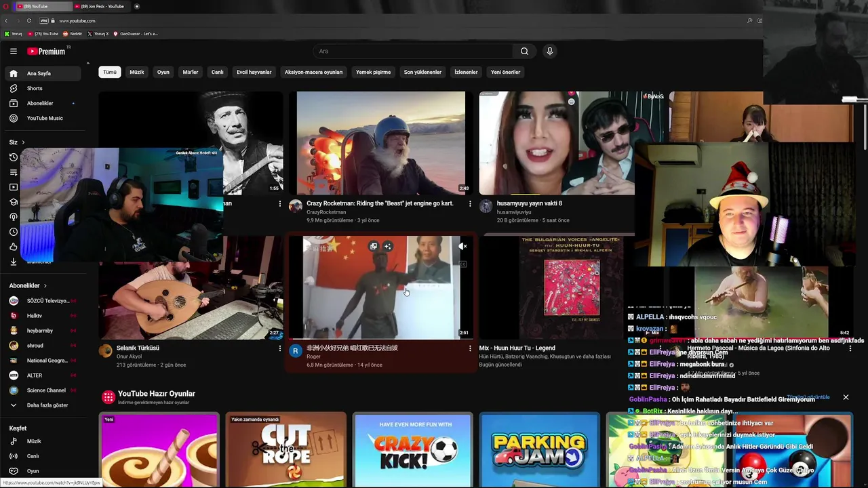Expand the Abonelikler section header
Viewport: 868px width, 488px height.
click(x=28, y=286)
